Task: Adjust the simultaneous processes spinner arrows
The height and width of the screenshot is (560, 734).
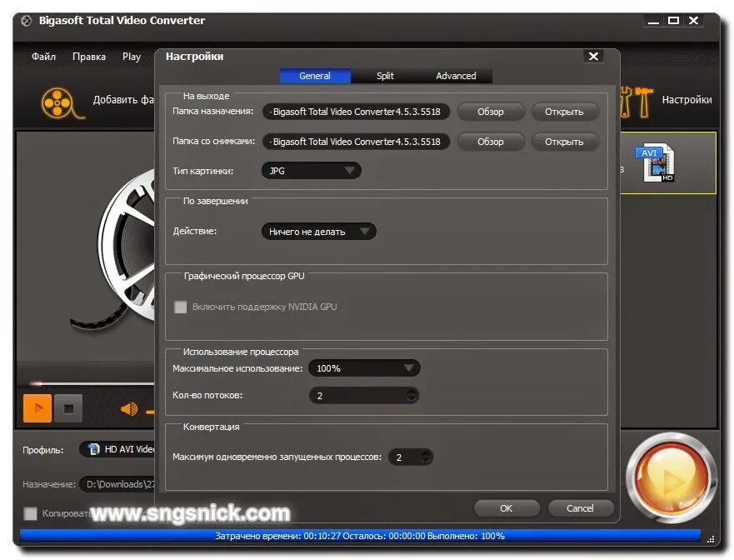Action: click(x=426, y=457)
